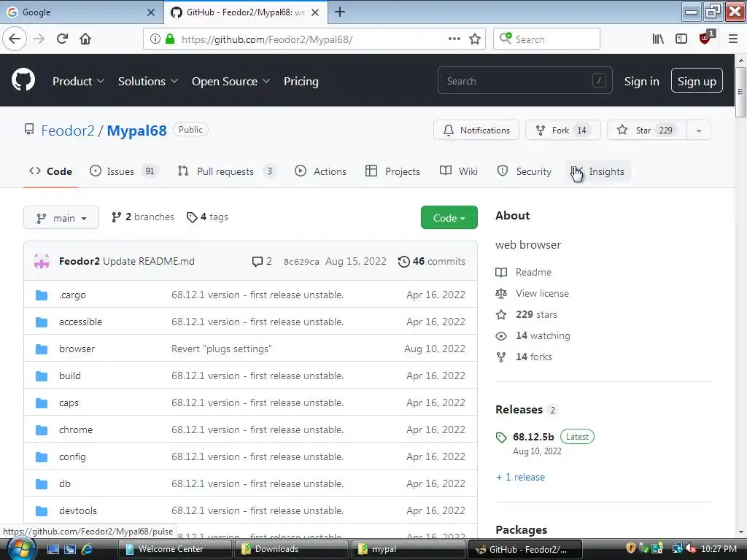
Task: Open commit comments bubble showing 2
Action: pos(262,262)
